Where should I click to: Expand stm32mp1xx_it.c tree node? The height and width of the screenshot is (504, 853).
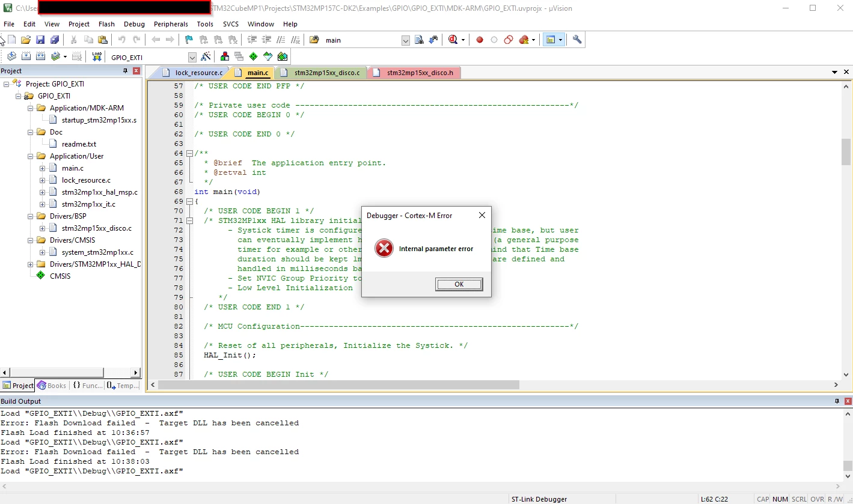coord(43,204)
